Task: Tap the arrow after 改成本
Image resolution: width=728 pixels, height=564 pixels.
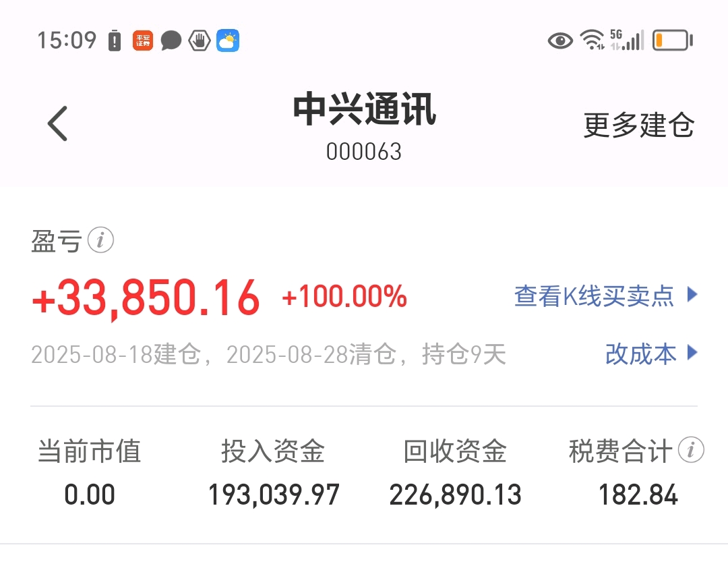Action: (692, 353)
